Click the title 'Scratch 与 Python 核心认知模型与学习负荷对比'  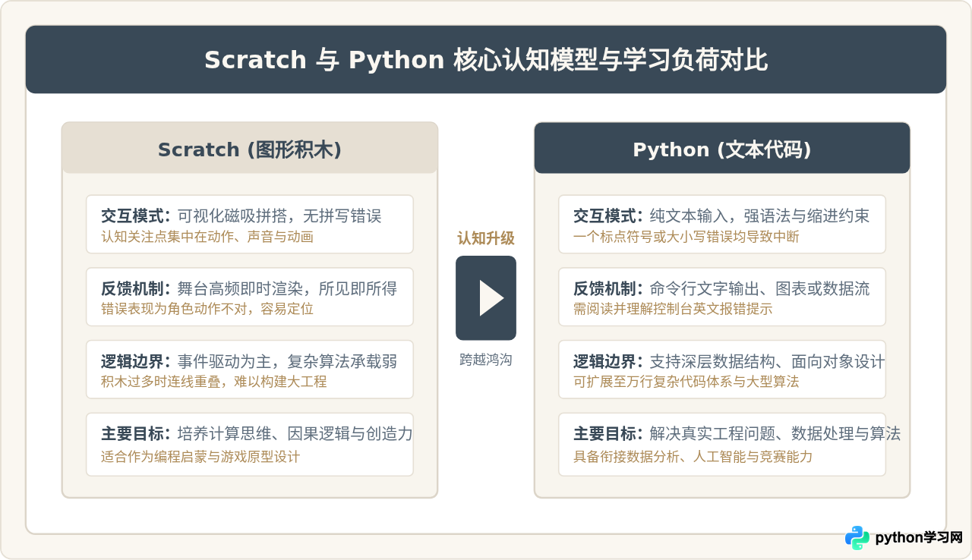[x=486, y=60]
